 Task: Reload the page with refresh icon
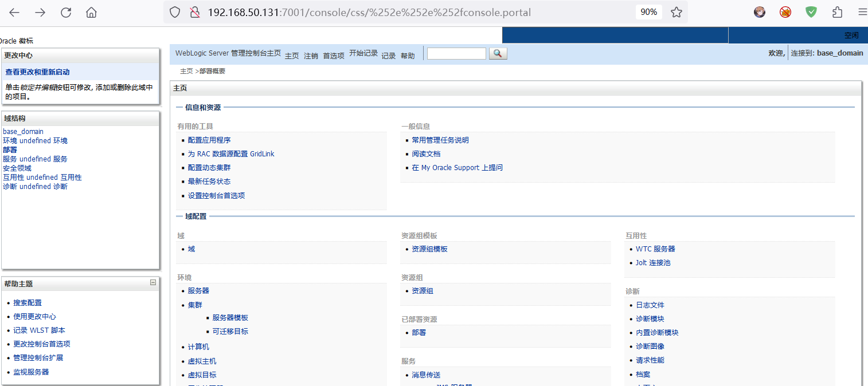(66, 12)
